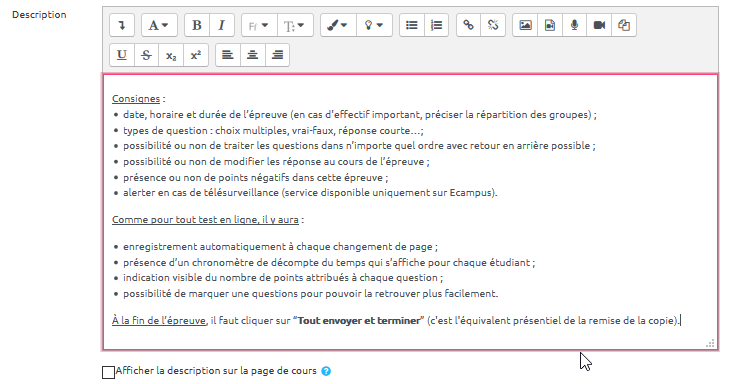Apply underline formatting

(x=122, y=55)
